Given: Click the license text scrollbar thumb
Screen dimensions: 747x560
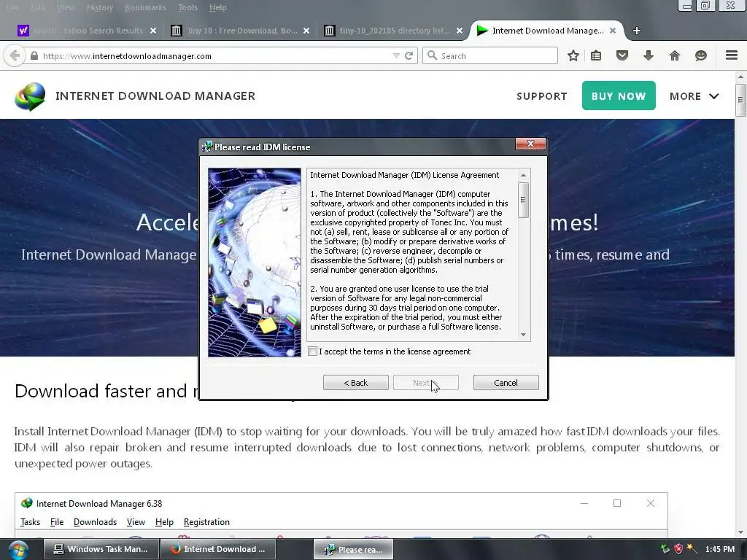Looking at the screenshot, I should [x=523, y=200].
